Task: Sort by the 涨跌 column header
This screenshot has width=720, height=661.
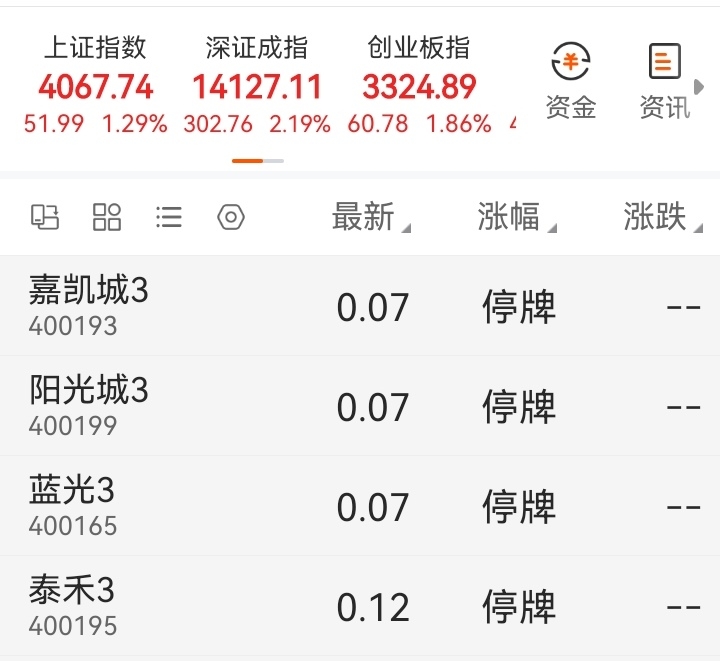Action: coord(663,217)
